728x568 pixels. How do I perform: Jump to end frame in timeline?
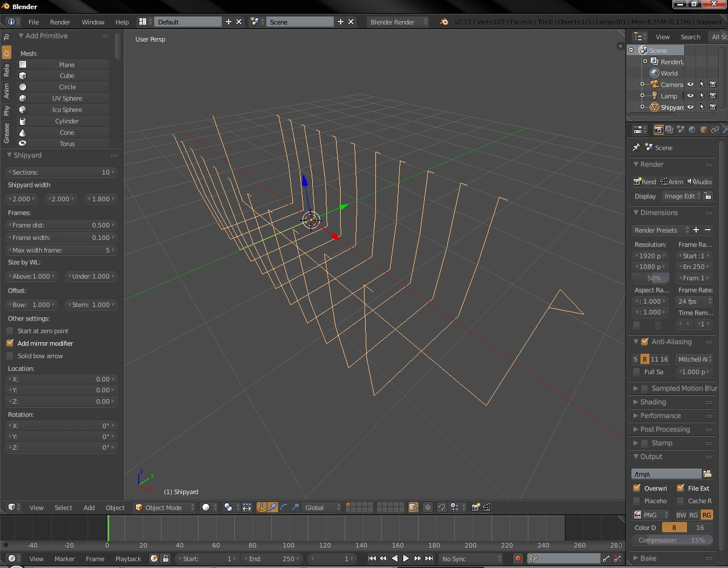pyautogui.click(x=429, y=558)
